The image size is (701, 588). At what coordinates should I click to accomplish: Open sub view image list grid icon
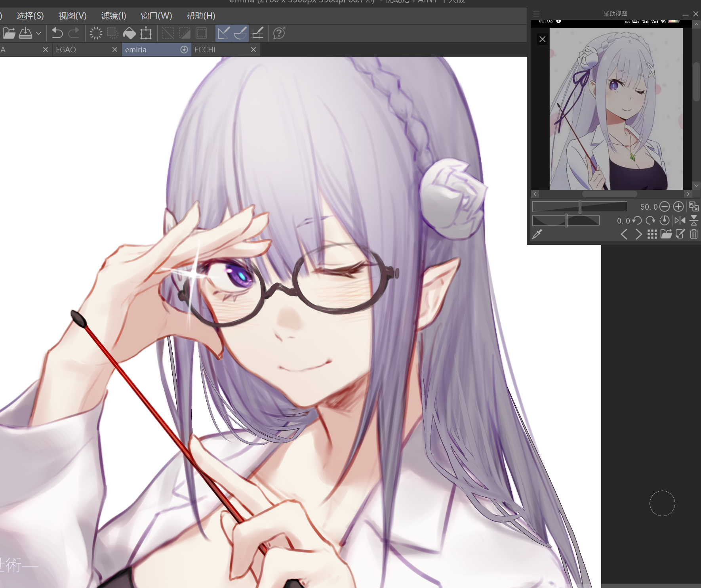[x=652, y=234]
